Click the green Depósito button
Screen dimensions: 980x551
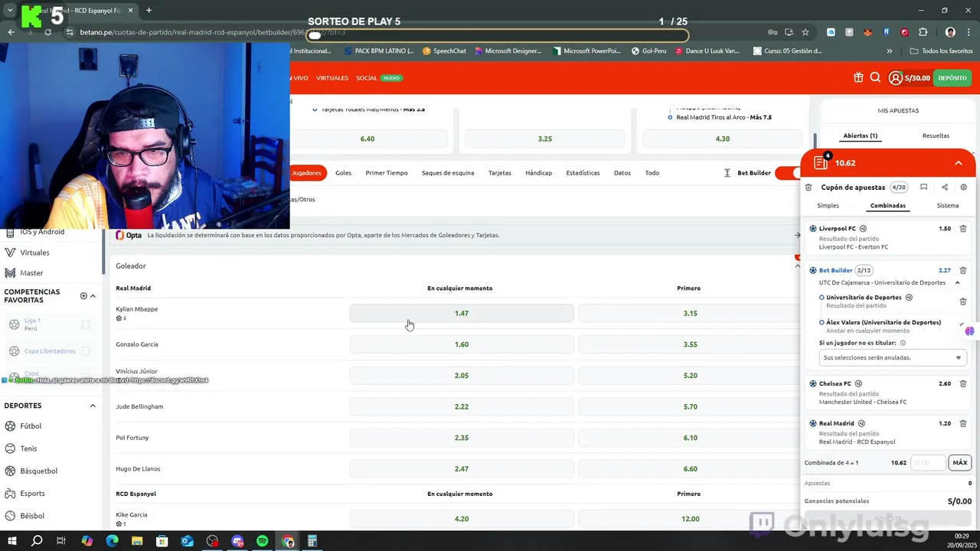pos(952,78)
